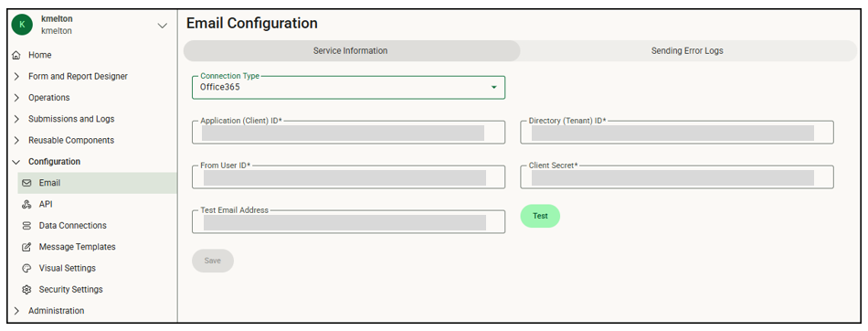Click Form and Report Designer label
The width and height of the screenshot is (868, 331).
[x=78, y=77]
